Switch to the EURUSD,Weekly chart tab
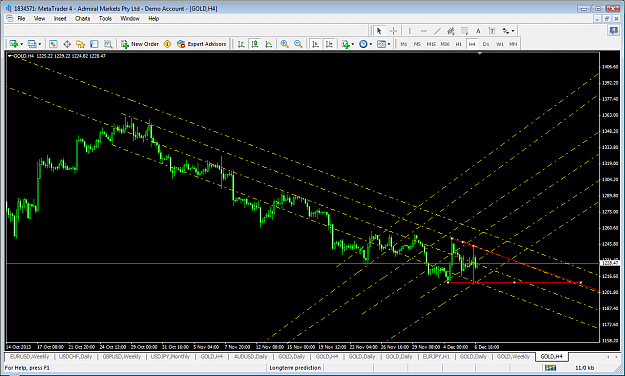 pyautogui.click(x=29, y=356)
